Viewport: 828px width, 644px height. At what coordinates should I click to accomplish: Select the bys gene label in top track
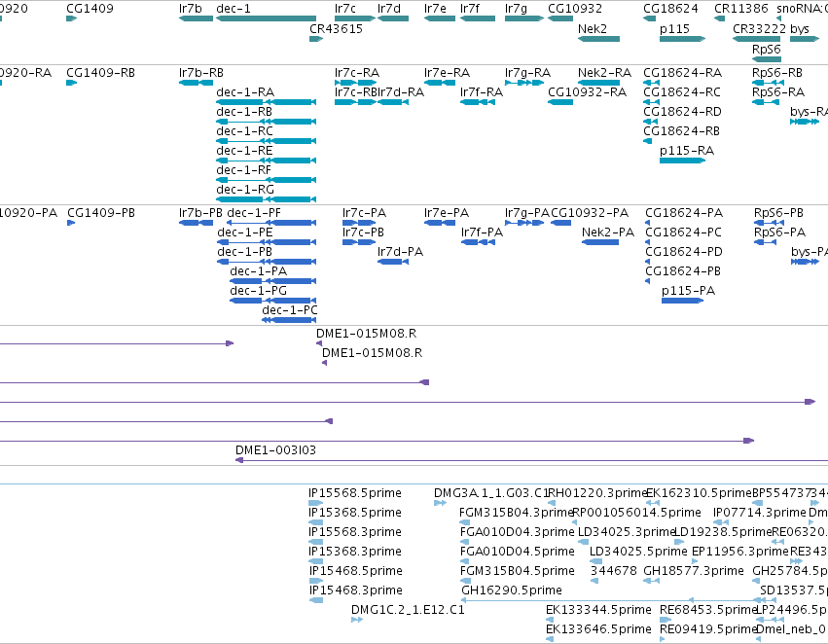pos(800,29)
